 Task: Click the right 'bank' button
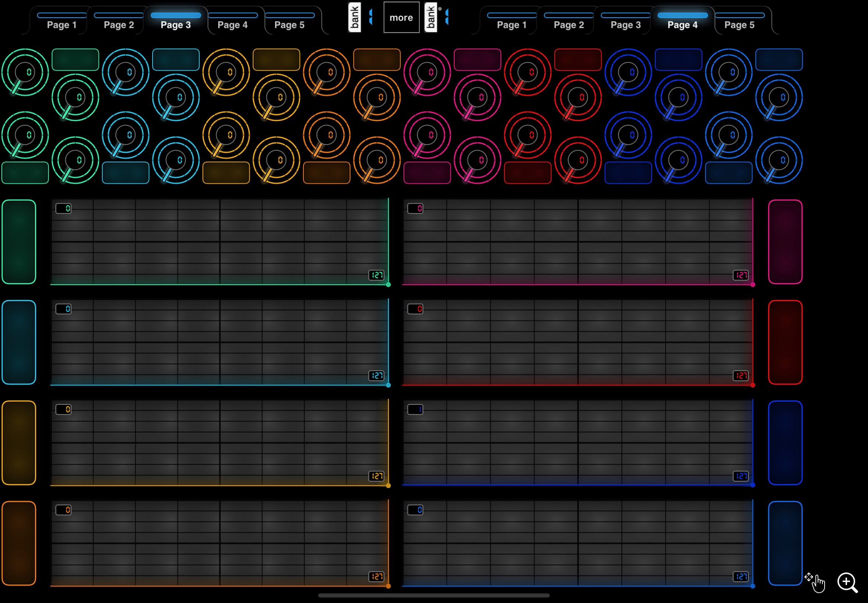(431, 17)
